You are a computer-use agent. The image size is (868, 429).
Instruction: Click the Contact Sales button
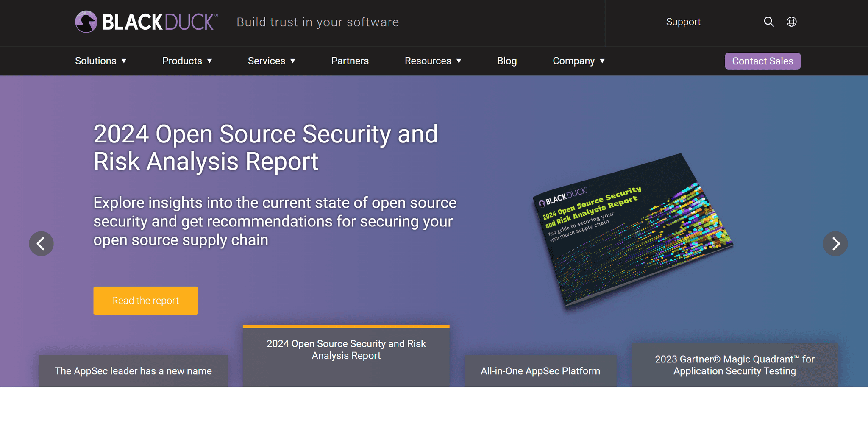point(762,61)
